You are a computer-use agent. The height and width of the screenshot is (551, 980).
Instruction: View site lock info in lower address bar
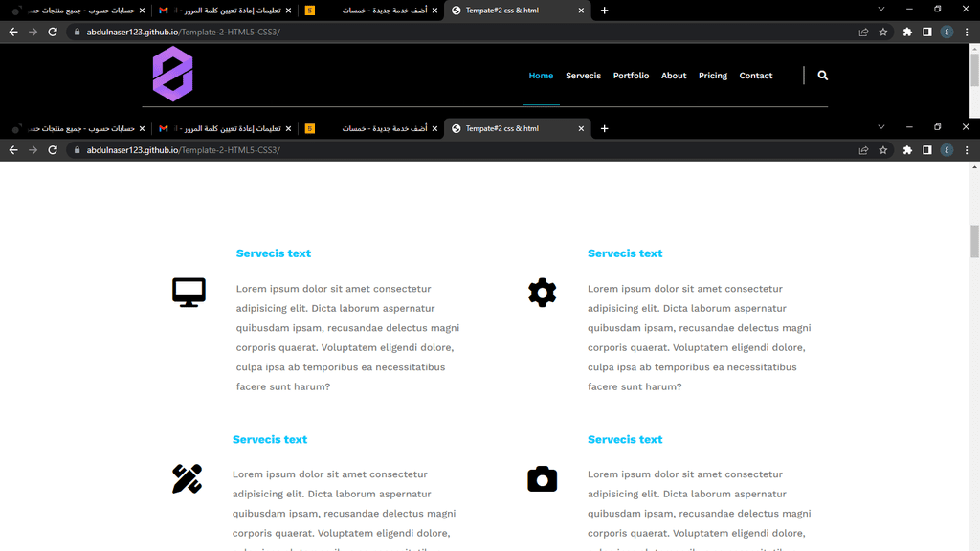pos(77,150)
